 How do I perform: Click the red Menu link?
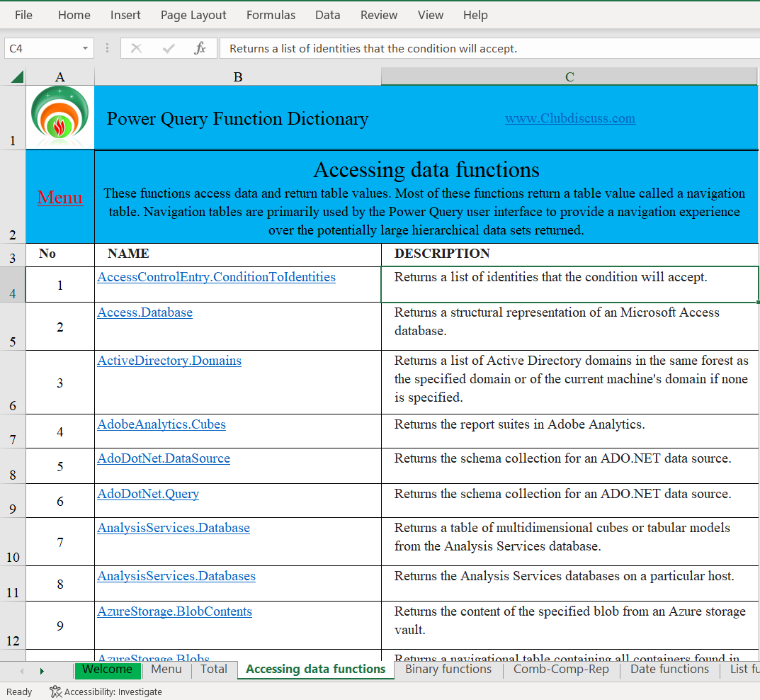pos(60,197)
